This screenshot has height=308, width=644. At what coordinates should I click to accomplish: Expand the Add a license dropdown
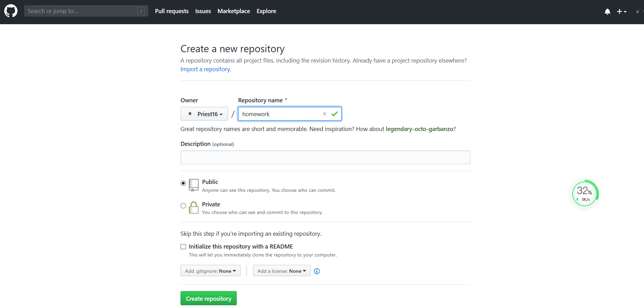[282, 271]
